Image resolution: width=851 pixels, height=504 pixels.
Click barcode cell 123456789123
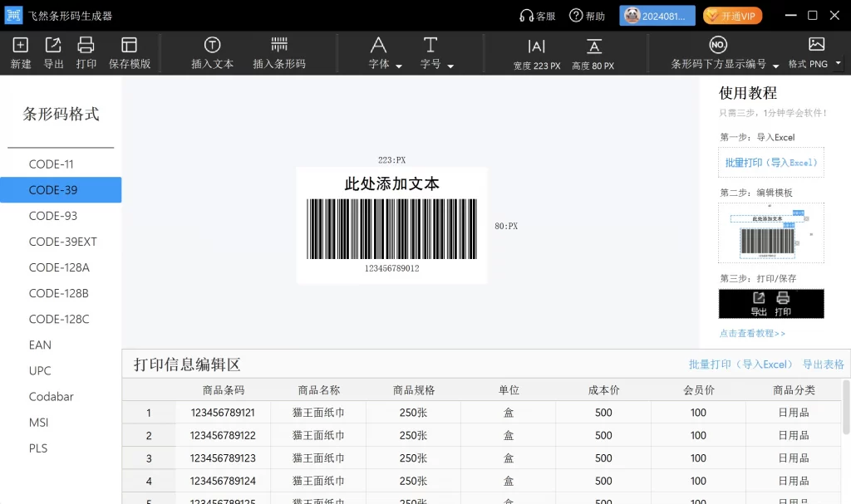tap(223, 458)
